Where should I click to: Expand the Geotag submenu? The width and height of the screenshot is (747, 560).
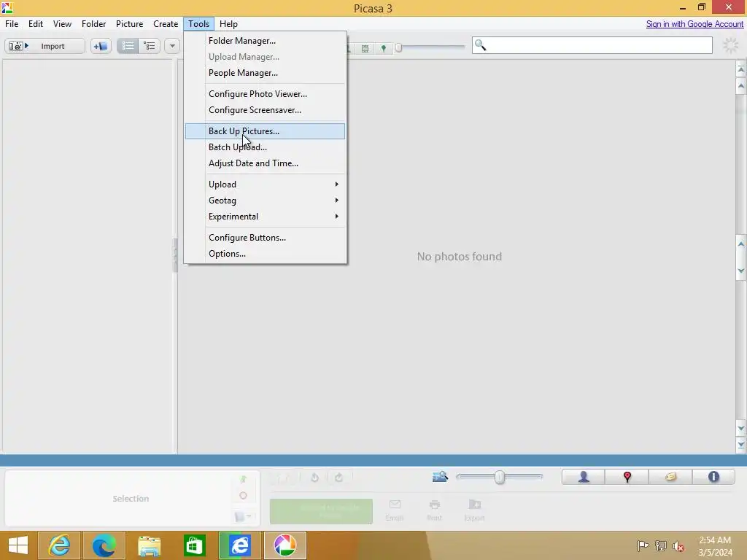point(265,201)
